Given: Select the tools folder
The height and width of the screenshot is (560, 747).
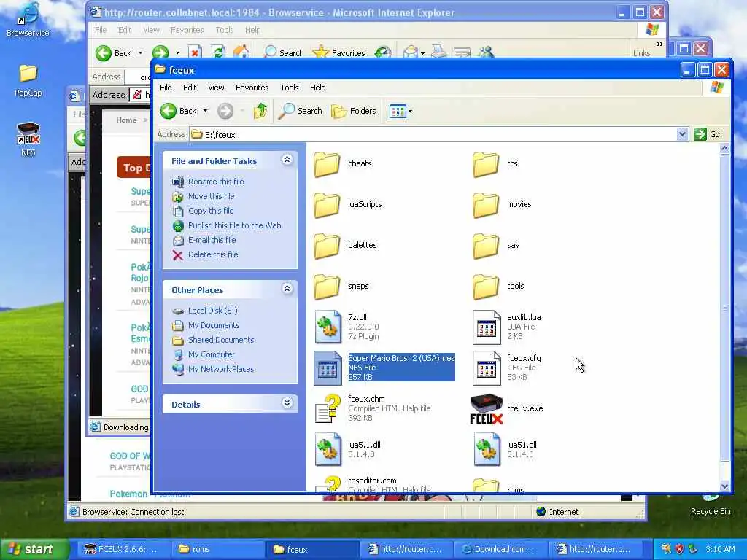Looking at the screenshot, I should pyautogui.click(x=499, y=287).
